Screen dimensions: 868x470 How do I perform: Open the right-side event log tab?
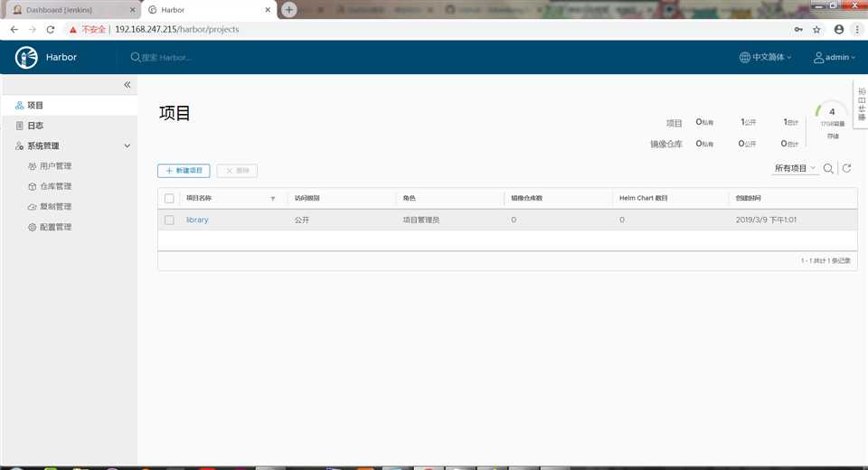[862, 104]
